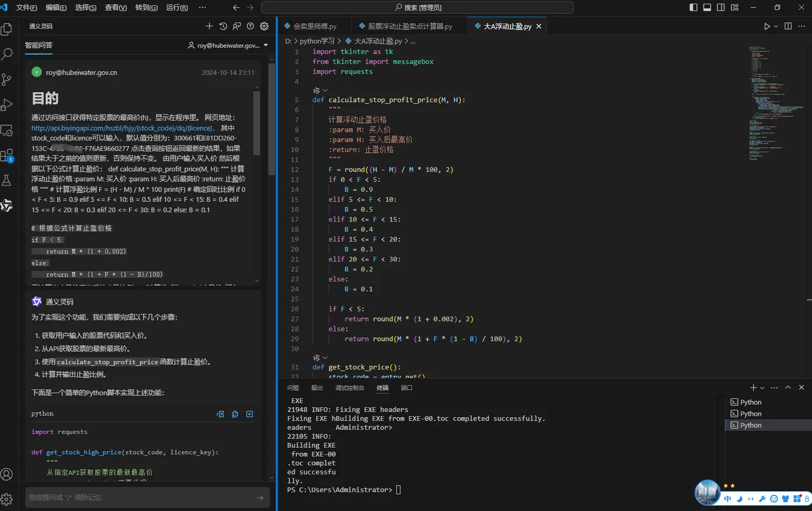Screen dimensions: 812x511
Task: Split the editor to the right
Action: (788, 26)
